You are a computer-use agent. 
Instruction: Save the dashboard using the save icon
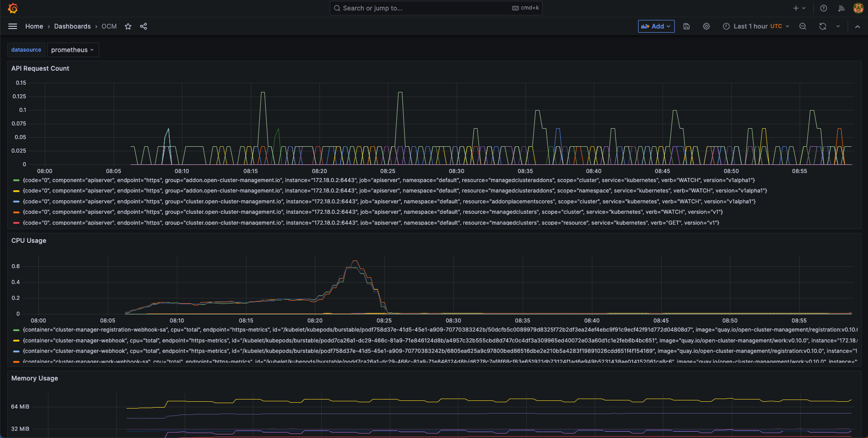click(686, 26)
